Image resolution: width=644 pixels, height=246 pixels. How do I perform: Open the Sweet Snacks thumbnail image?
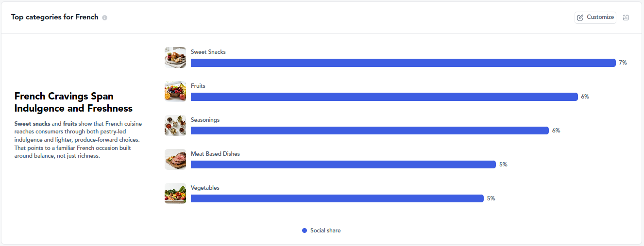(x=175, y=58)
